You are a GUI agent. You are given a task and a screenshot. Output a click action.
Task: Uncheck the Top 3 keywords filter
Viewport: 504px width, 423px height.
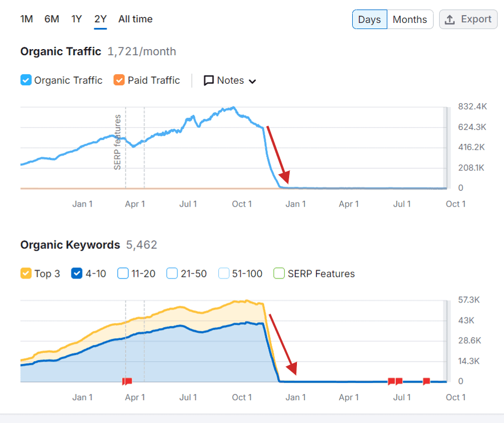pyautogui.click(x=25, y=273)
